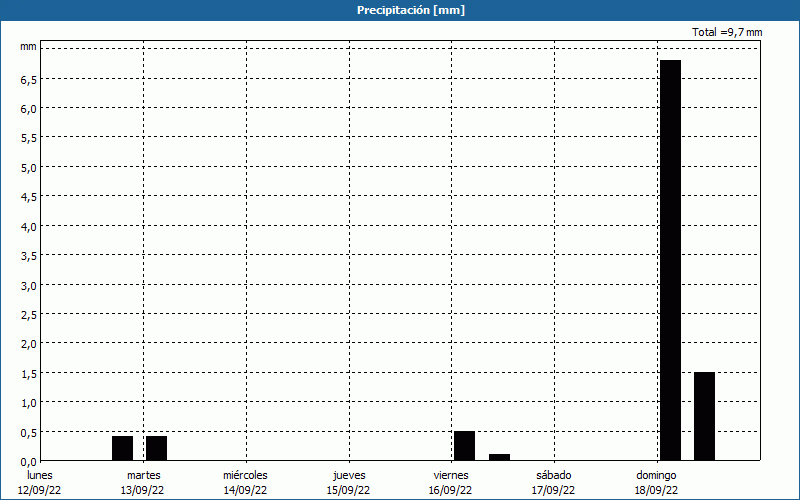Click the jueves 15/09/22 axis label
The width and height of the screenshot is (800, 500).
[x=349, y=483]
